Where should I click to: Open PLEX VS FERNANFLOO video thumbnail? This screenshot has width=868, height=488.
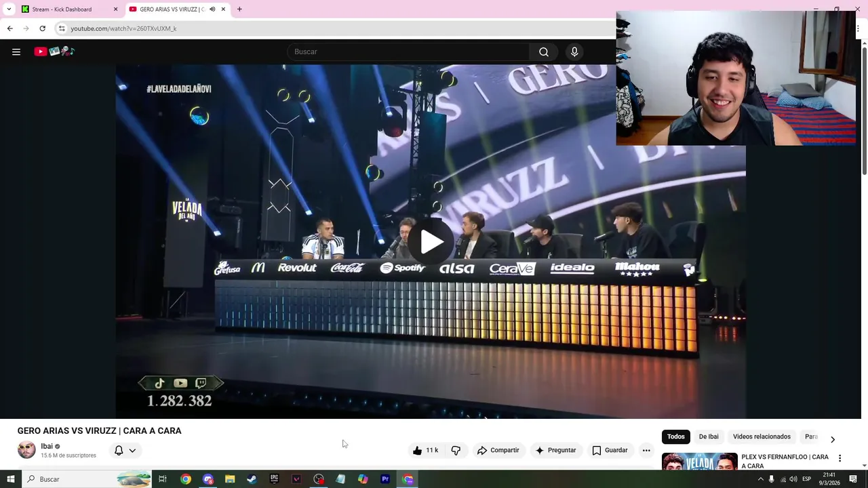pyautogui.click(x=699, y=461)
